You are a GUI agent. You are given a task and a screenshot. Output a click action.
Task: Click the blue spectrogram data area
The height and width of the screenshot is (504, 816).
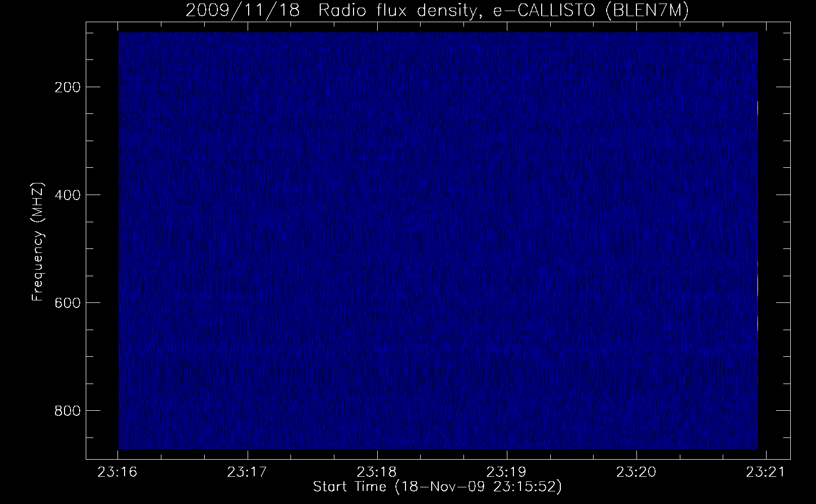[x=438, y=240]
